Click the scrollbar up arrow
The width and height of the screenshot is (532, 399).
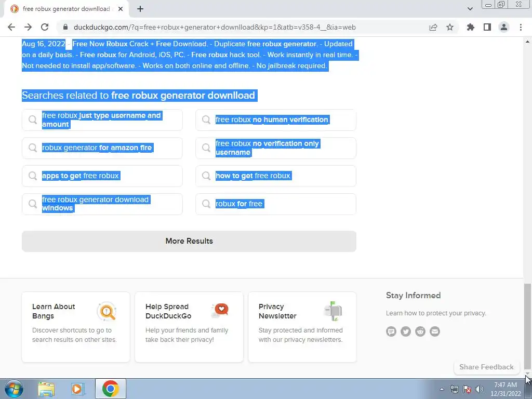point(528,42)
